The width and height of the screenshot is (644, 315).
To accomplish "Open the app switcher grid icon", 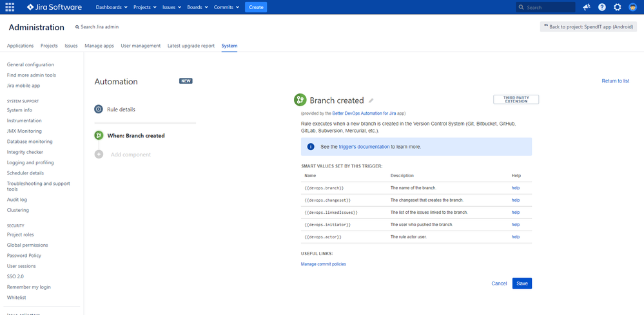I will (10, 7).
